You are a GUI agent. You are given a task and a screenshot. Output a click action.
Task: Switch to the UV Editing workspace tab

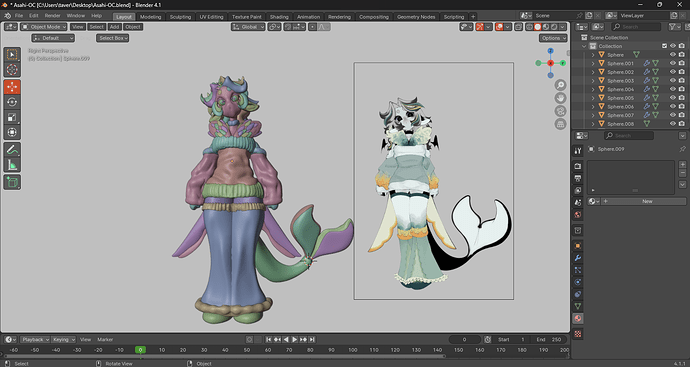pyautogui.click(x=211, y=17)
